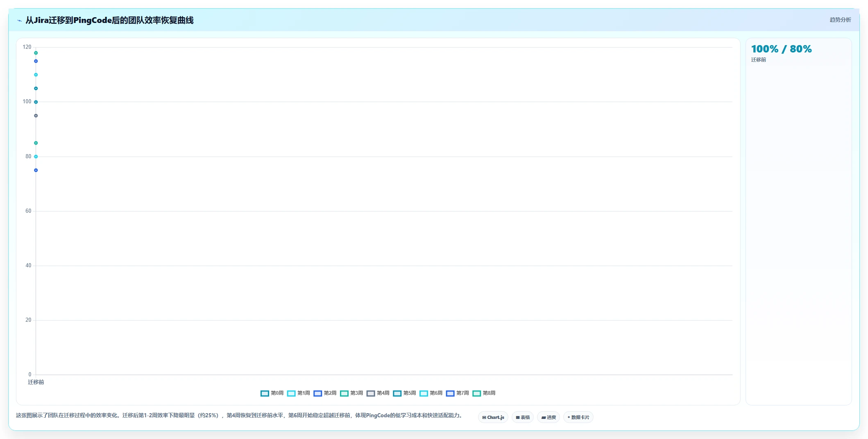This screenshot has height=439, width=868.
Task: Click the 迁移前 x-axis label
Action: (x=36, y=382)
